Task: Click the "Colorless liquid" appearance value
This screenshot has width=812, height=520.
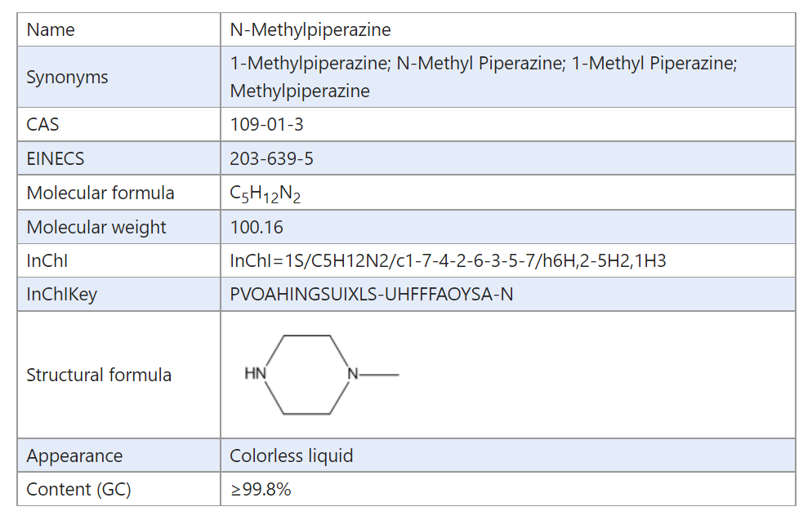Action: click(292, 456)
